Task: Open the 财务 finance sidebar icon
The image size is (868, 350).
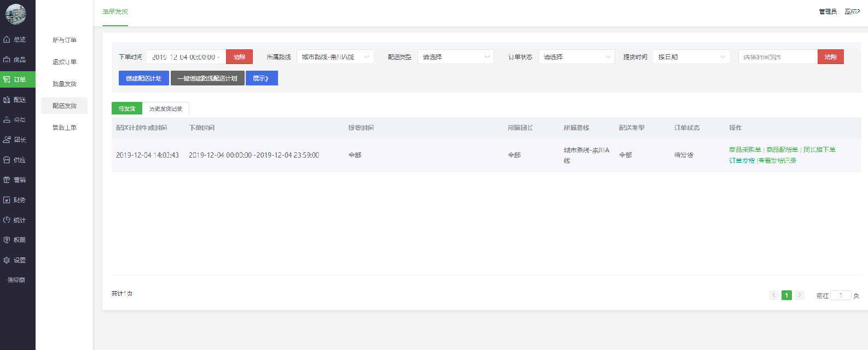Action: click(7, 200)
